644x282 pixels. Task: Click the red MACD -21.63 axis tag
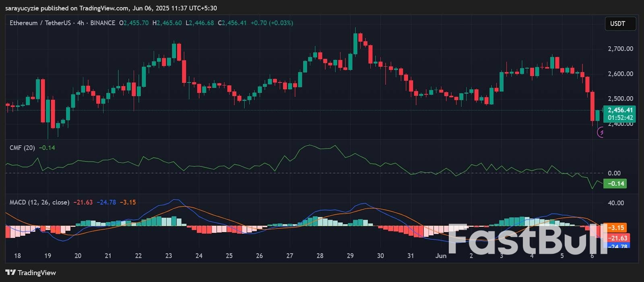tap(617, 238)
